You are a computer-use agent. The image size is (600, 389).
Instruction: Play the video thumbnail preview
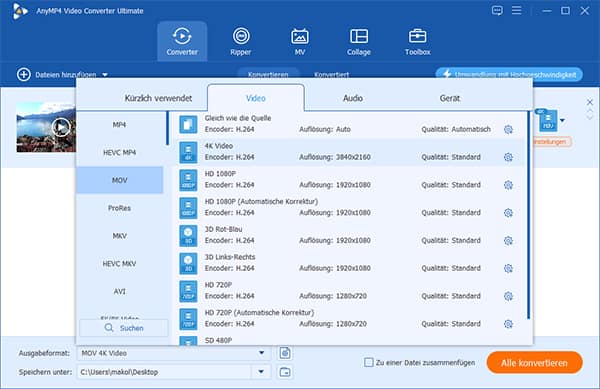(x=61, y=127)
